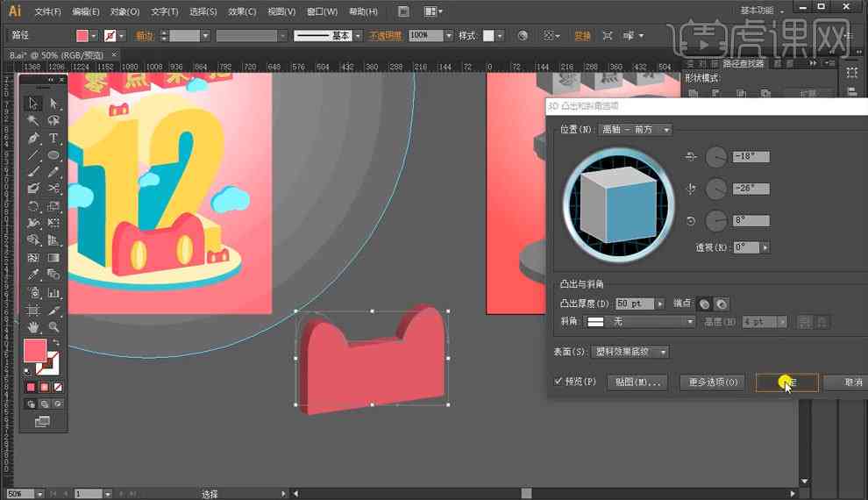868x500 pixels.
Task: Expand the Perspective value arrow
Action: point(765,247)
